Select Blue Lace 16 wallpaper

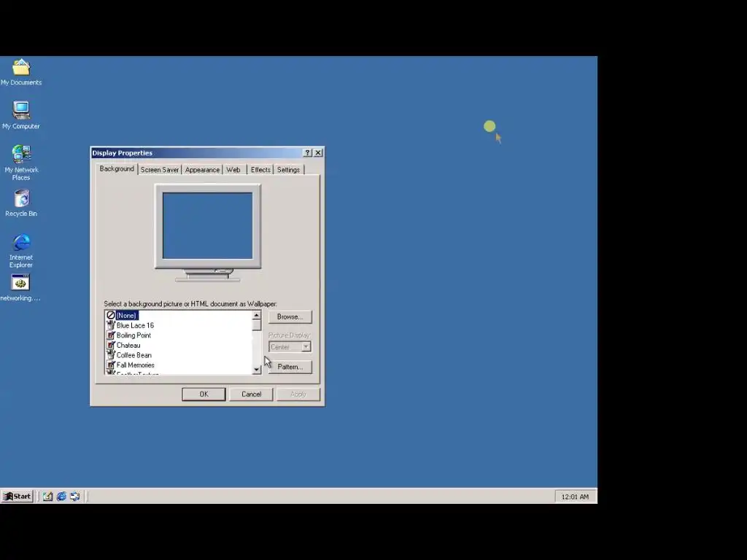(135, 325)
